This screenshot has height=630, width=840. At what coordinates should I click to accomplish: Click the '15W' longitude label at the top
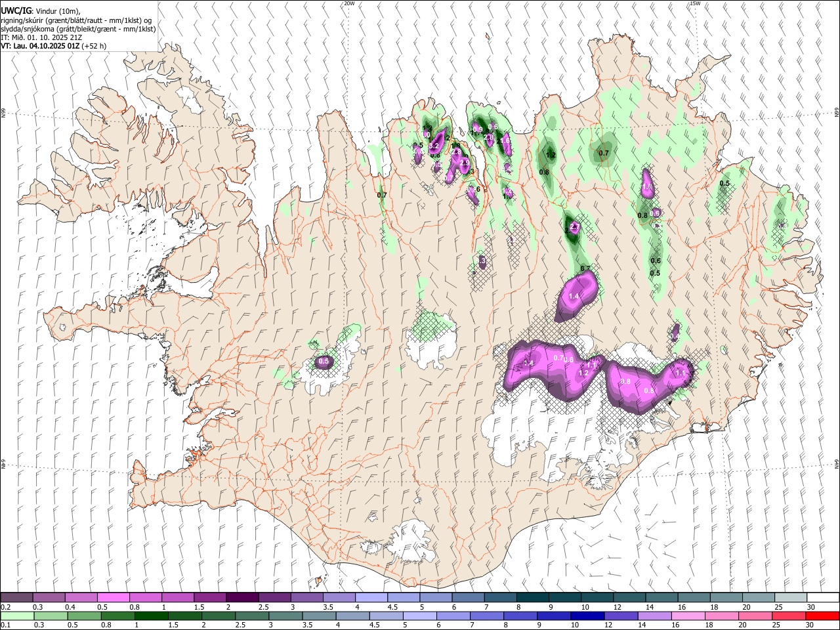pos(694,3)
